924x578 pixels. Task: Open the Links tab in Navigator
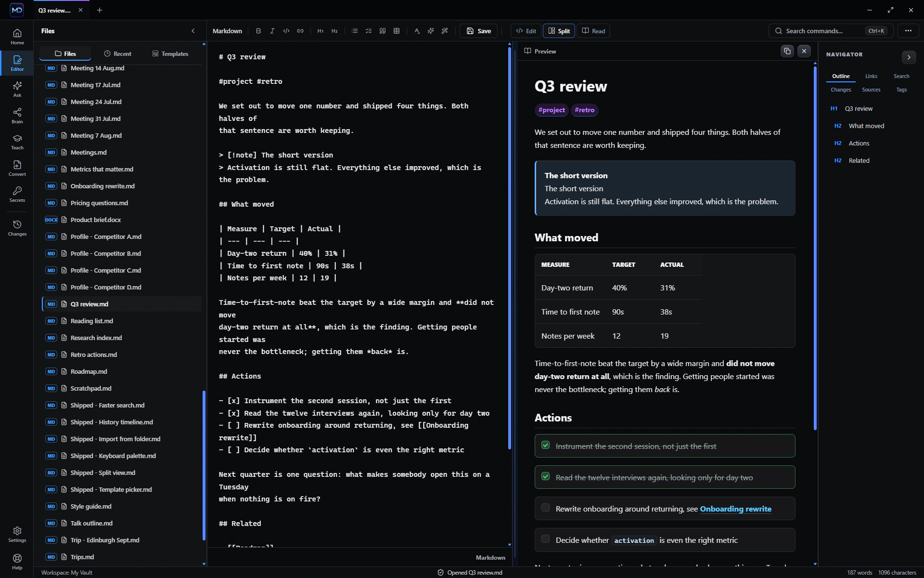coord(871,76)
